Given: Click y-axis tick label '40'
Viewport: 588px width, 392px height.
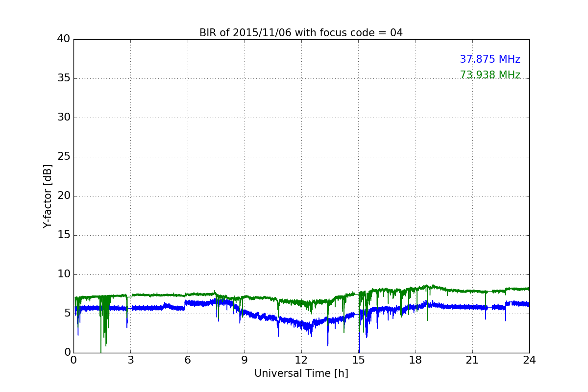Looking at the screenshot, I should [x=64, y=39].
